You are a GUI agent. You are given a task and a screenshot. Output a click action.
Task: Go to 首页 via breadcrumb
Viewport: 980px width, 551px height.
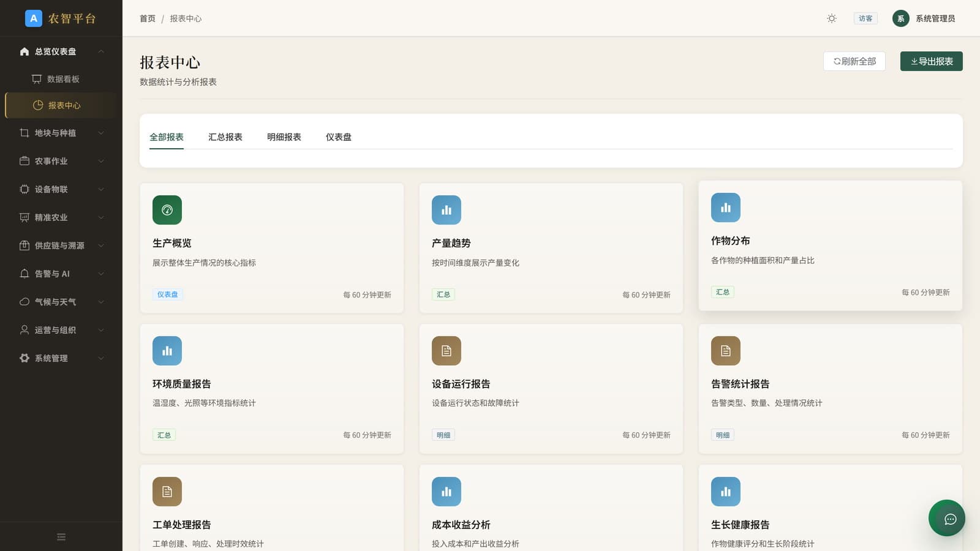[x=148, y=18]
